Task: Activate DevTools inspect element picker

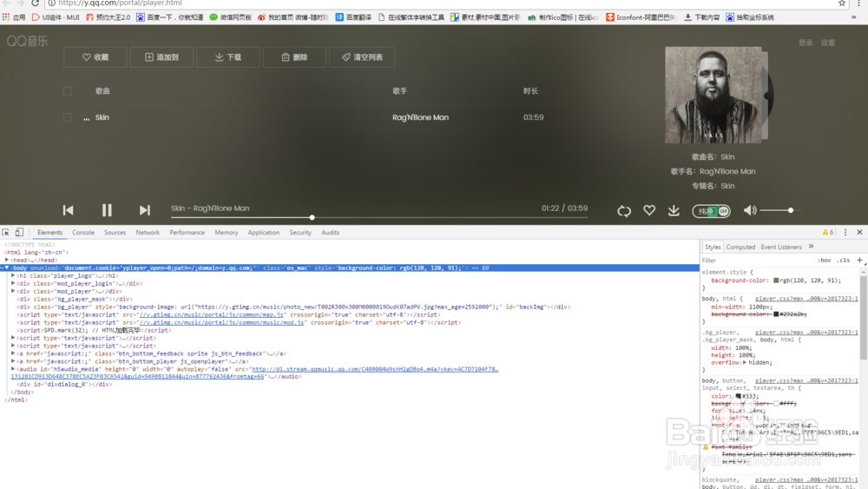Action: [x=5, y=233]
